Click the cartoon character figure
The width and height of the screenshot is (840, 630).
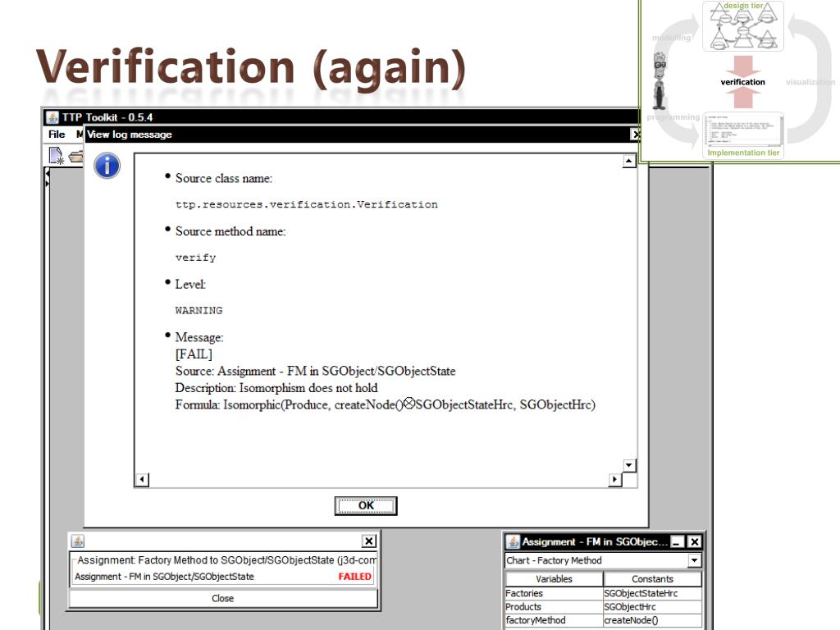[x=660, y=81]
